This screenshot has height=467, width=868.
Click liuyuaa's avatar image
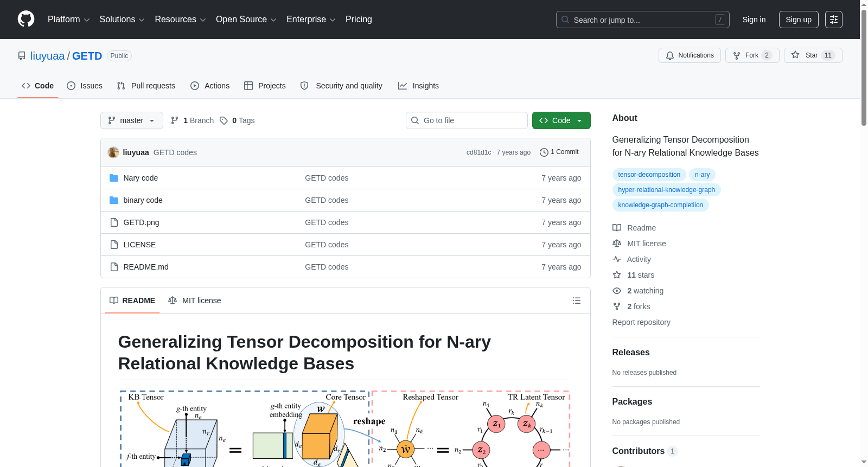tap(113, 152)
